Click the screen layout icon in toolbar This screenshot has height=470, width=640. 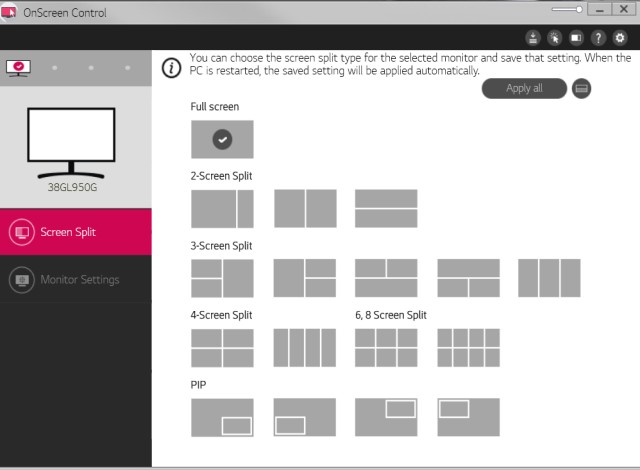point(576,38)
